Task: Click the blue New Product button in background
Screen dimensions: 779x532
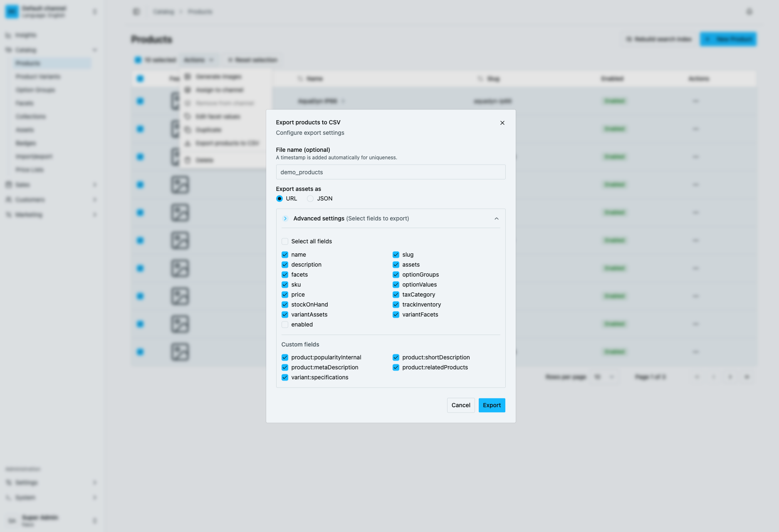Action: (x=728, y=39)
